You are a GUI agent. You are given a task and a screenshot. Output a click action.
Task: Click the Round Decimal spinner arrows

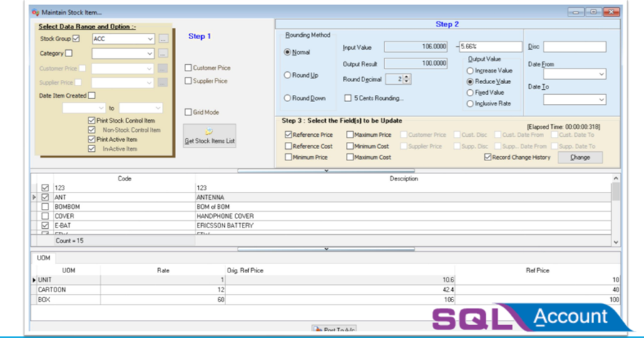tap(406, 80)
